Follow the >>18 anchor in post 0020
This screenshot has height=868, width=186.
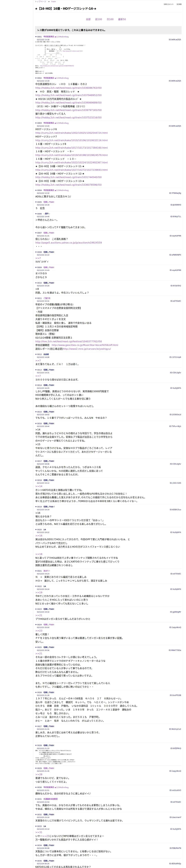[x=39, y=554]
